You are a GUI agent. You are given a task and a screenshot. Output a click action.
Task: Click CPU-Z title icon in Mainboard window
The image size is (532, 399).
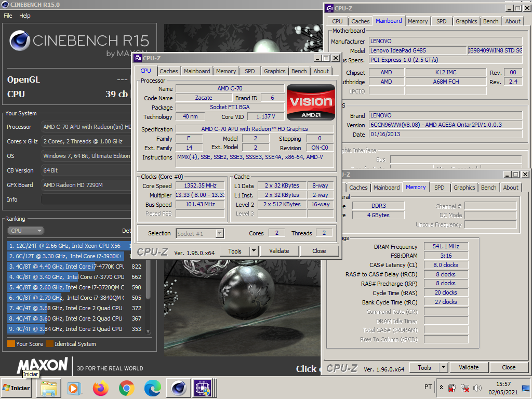click(x=329, y=8)
